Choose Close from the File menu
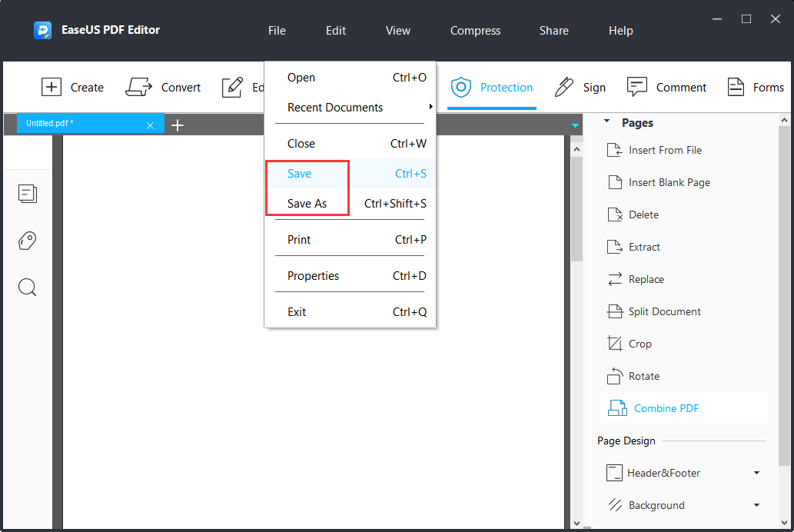 click(x=350, y=144)
